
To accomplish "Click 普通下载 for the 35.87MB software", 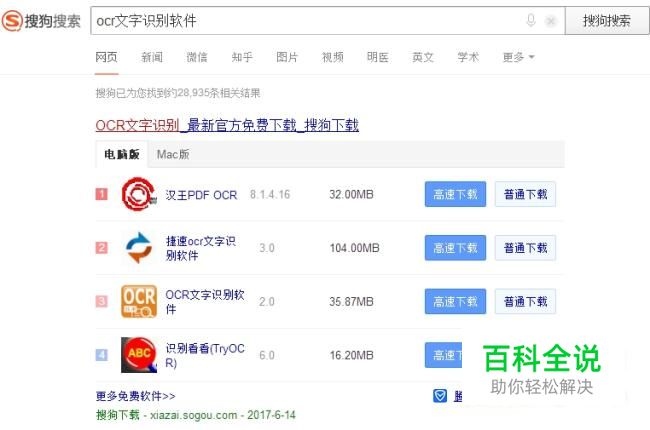I will 525,301.
